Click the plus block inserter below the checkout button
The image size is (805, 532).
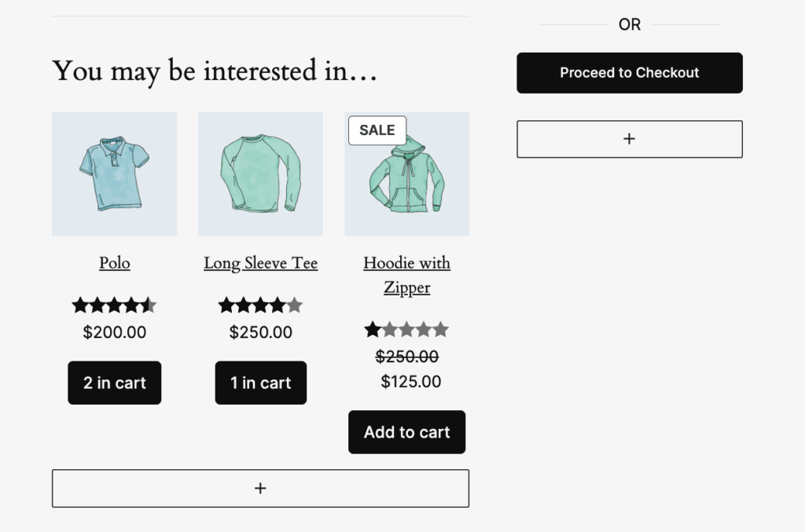[630, 139]
